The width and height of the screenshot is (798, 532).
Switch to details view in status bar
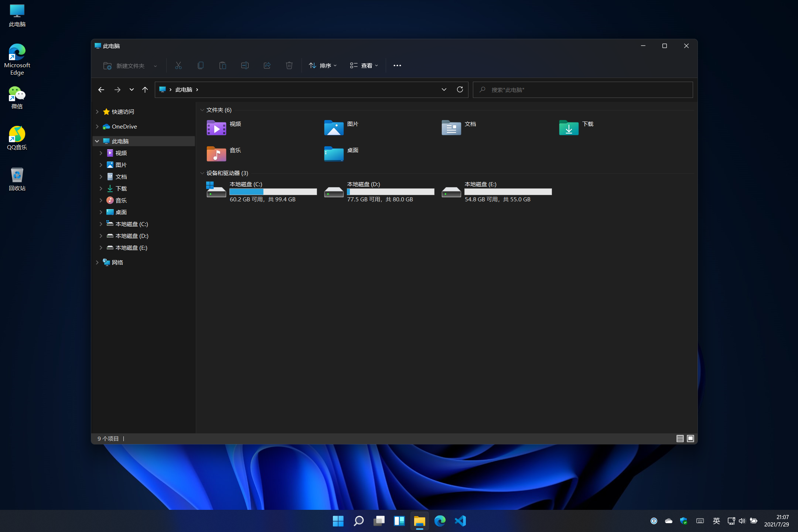click(680, 439)
